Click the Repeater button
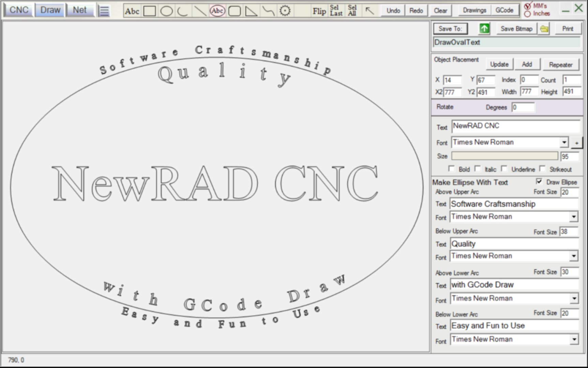 (560, 65)
